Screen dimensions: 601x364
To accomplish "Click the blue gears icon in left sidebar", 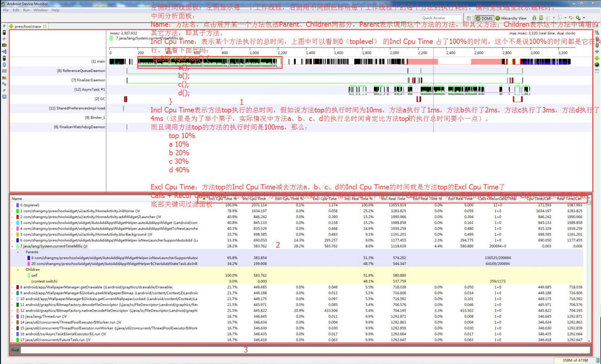I will click(4, 84).
